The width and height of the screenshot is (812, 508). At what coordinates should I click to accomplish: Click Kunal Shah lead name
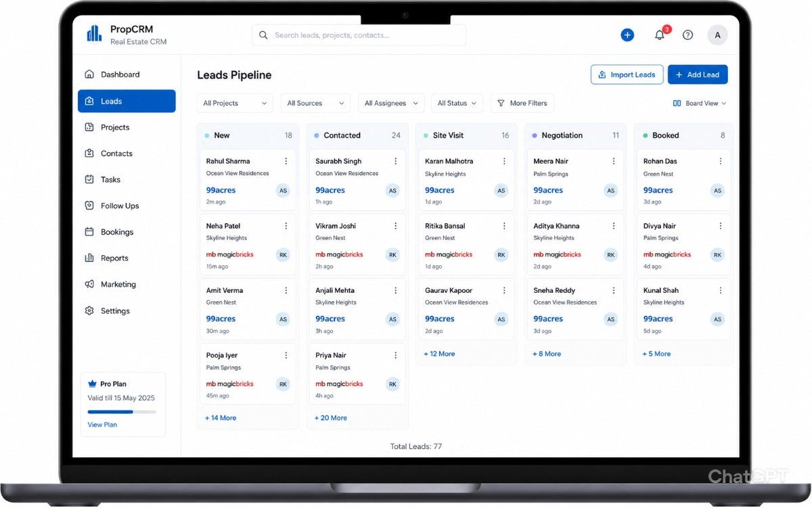[x=660, y=290]
